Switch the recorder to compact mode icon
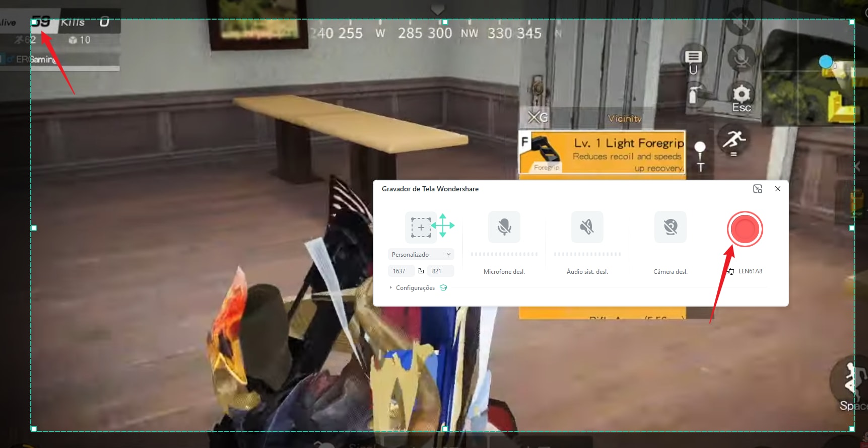This screenshot has width=868, height=448. (758, 189)
